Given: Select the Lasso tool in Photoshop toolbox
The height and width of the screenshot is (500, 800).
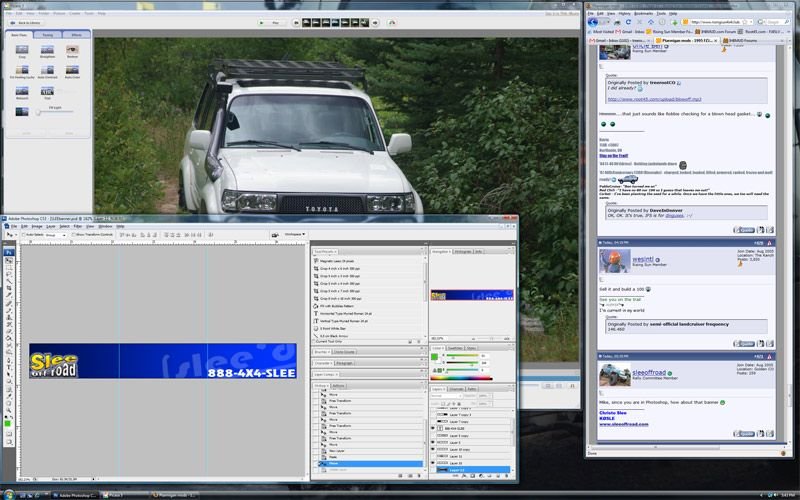Looking at the screenshot, I should (x=9, y=274).
